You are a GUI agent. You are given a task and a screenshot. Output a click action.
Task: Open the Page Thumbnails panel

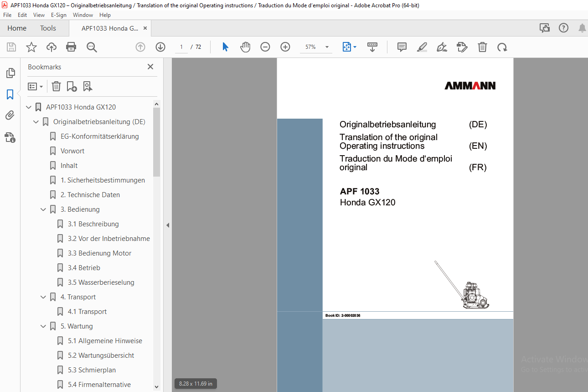pos(10,73)
